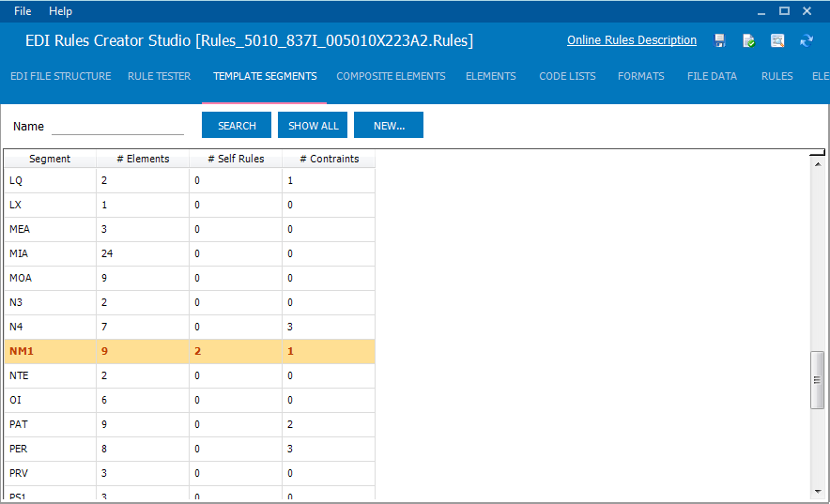Sort by # Elements column header

click(x=143, y=159)
